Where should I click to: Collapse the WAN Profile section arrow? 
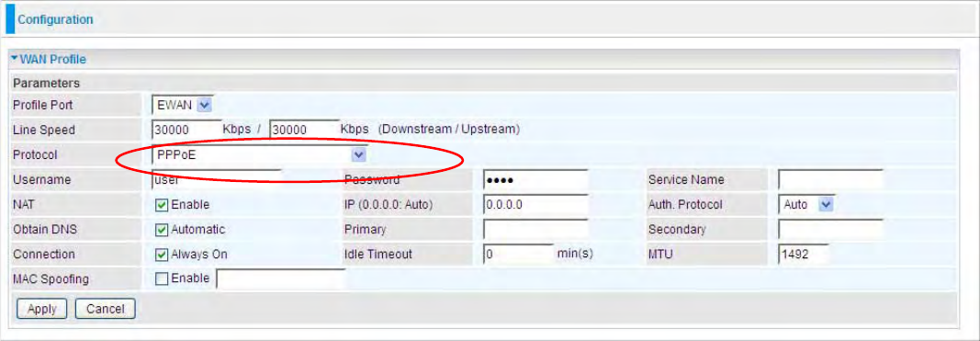point(15,60)
